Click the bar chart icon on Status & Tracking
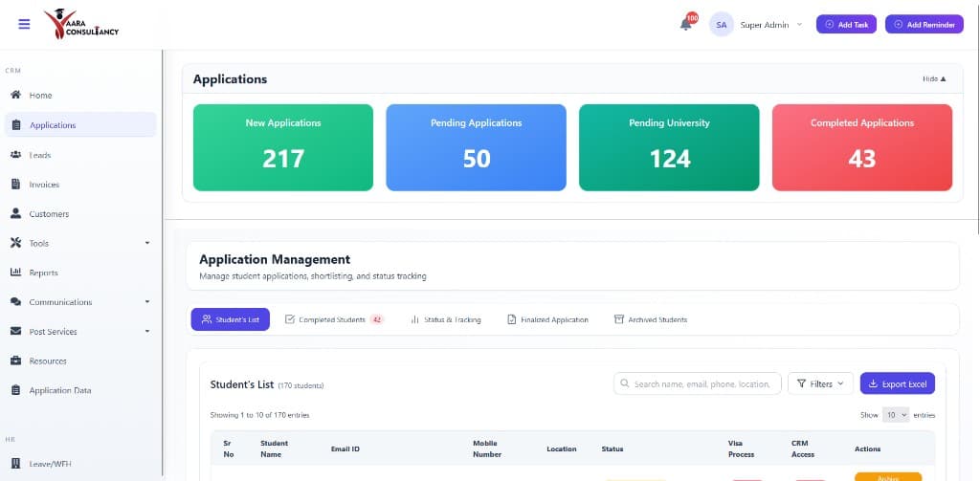 tap(414, 319)
